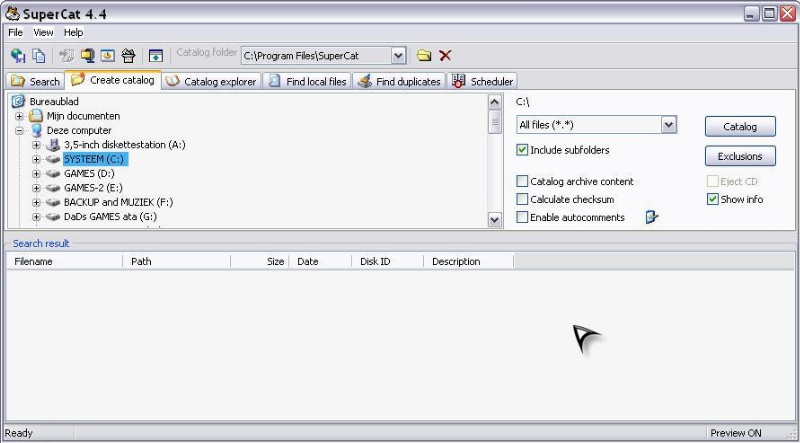Screen dimensions: 800x443
Task: Enable Calculate checksum checkbox
Action: (x=522, y=199)
